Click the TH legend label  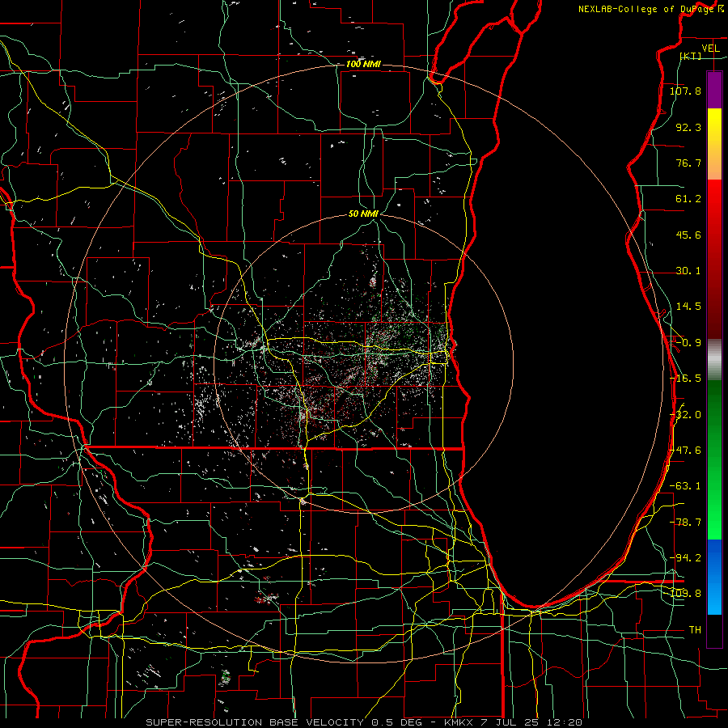click(x=695, y=630)
